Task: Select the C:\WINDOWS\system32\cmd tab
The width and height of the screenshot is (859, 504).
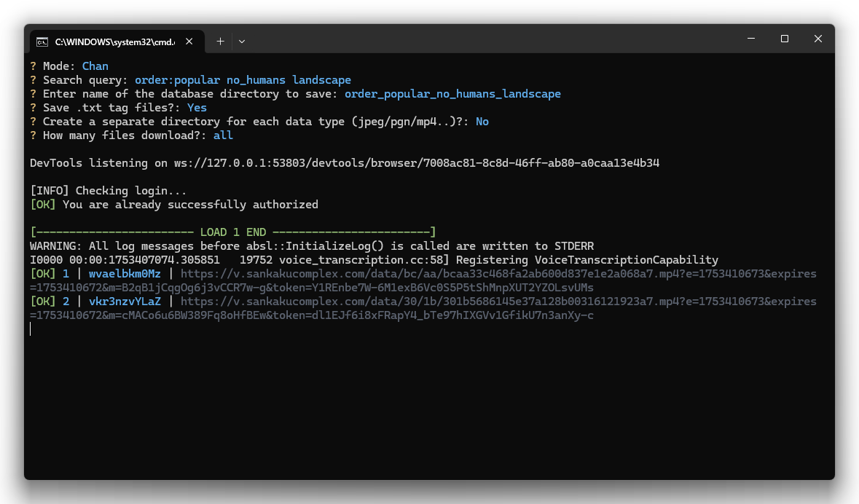Action: [x=117, y=42]
